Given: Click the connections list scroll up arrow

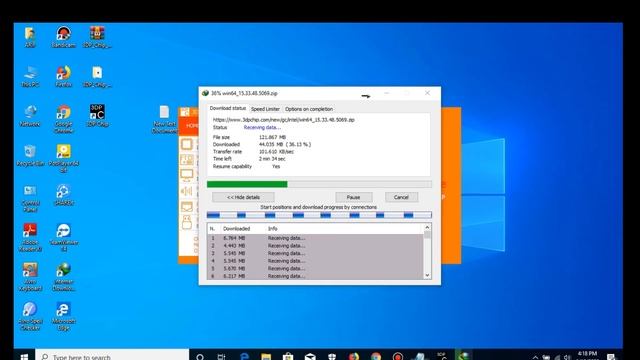Looking at the screenshot, I should [427, 227].
